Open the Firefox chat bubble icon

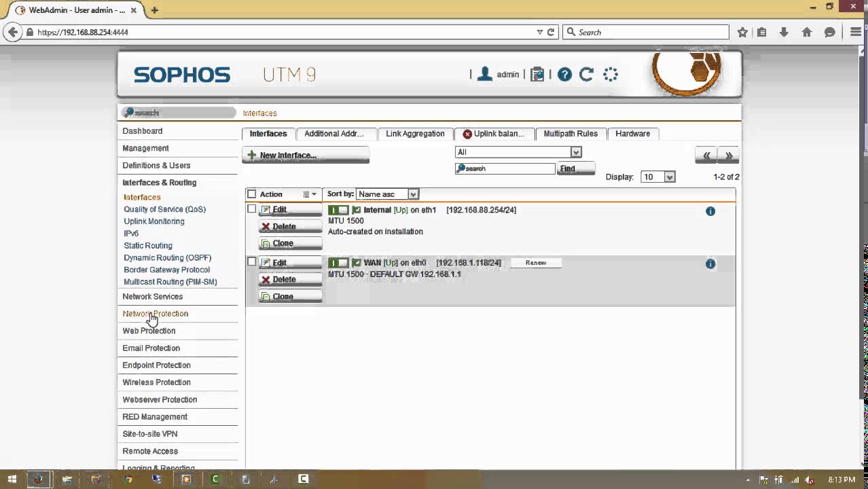(829, 32)
